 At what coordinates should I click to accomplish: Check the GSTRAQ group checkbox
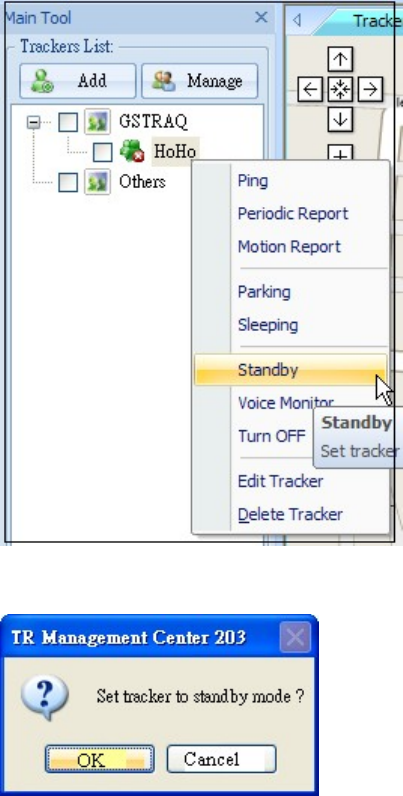tap(68, 122)
